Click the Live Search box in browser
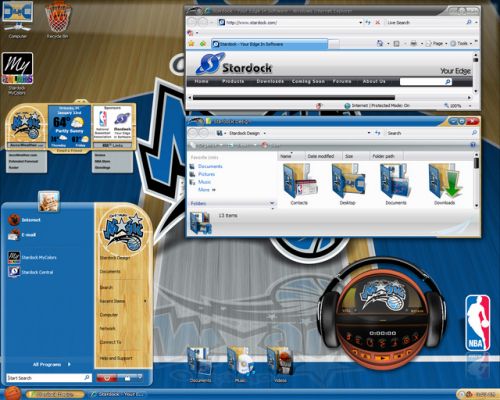This screenshot has height=400, width=500. click(x=425, y=23)
